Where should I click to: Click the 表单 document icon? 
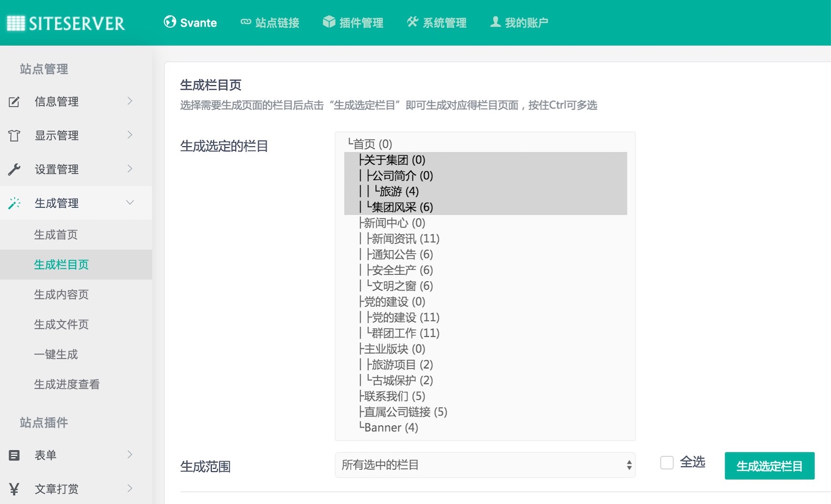coord(14,455)
